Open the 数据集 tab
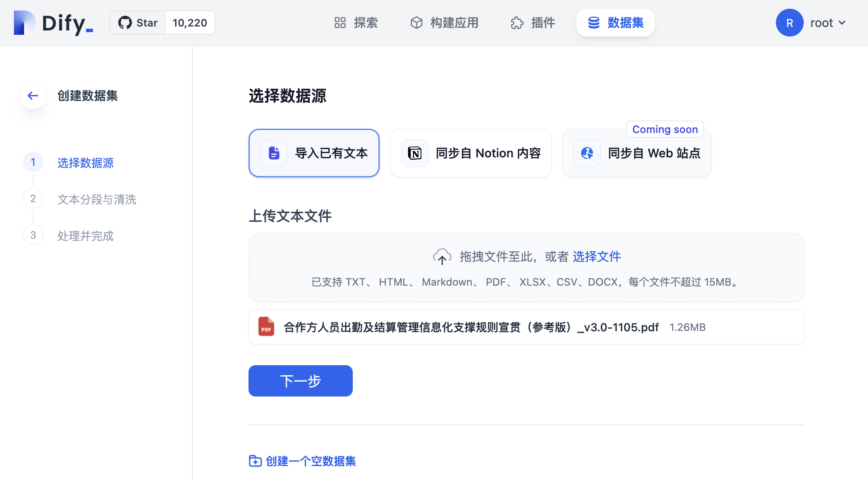Screen dimensions: 868x480 pos(615,23)
